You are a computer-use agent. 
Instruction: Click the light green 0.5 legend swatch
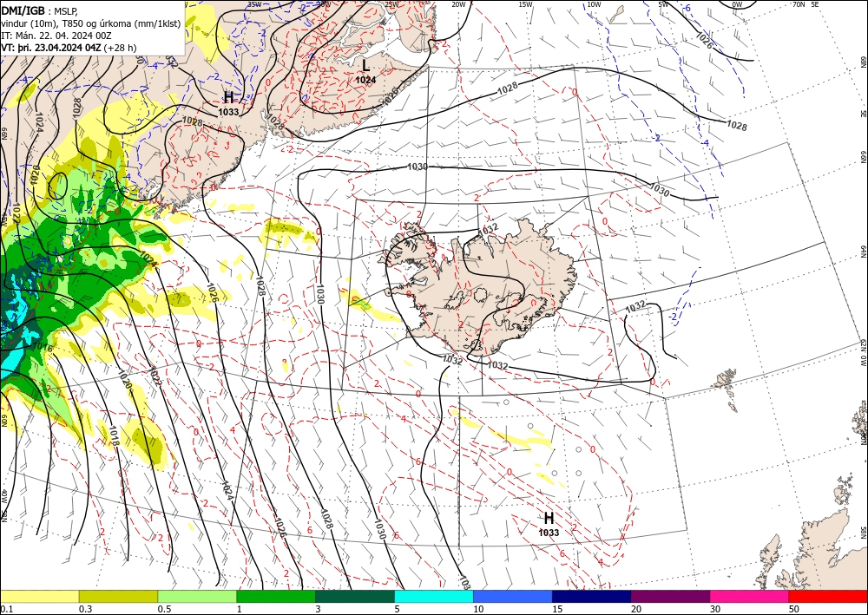197,597
